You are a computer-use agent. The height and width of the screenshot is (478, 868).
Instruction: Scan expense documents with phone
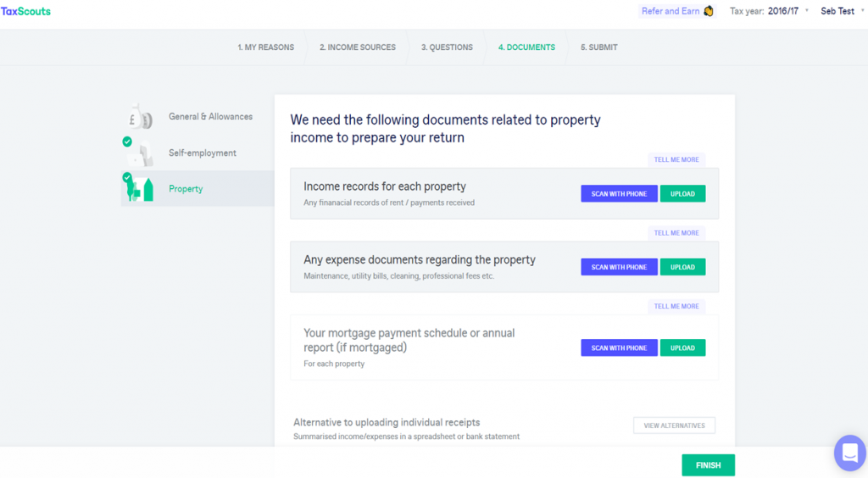(x=619, y=267)
